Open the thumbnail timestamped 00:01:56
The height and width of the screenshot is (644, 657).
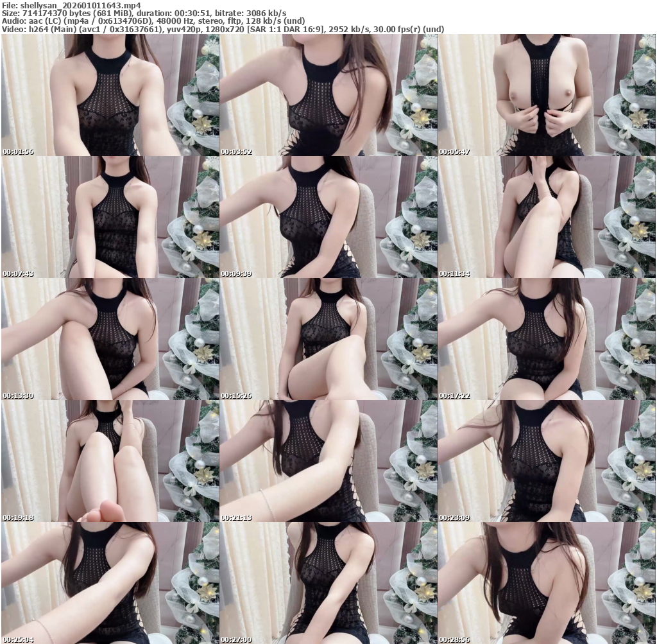(110, 95)
